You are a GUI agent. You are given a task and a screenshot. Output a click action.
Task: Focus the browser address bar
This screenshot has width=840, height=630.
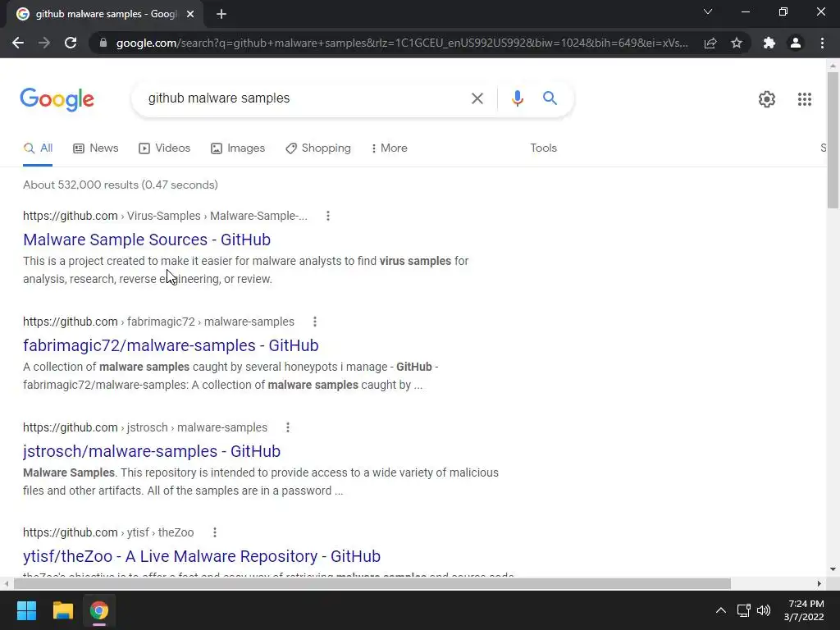click(402, 43)
